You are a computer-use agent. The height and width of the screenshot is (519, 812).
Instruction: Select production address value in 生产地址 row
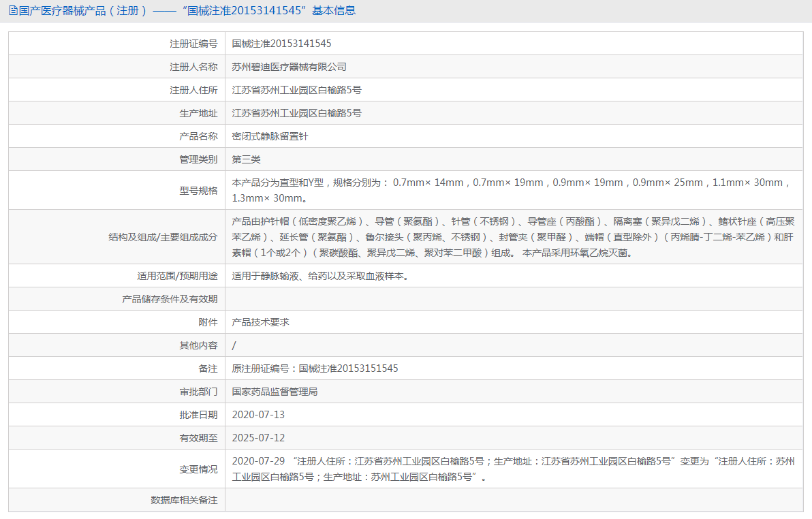coord(297,113)
